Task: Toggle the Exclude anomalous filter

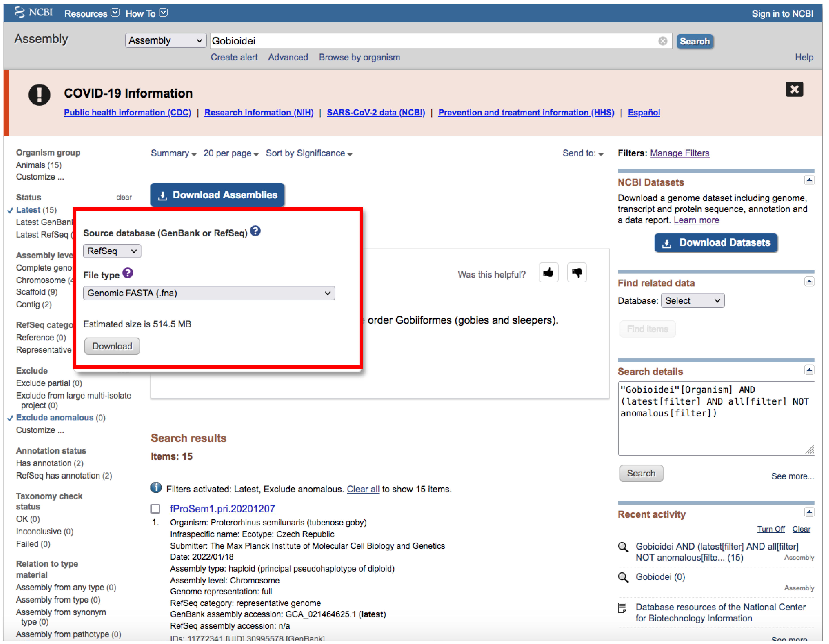Action: coord(54,417)
